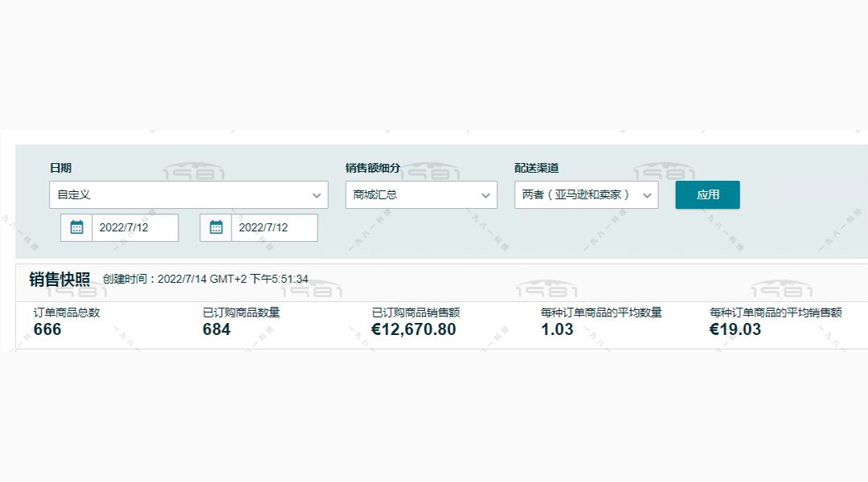Image resolution: width=868 pixels, height=482 pixels.
Task: Select 已订购商品数量 value 684
Action: pyautogui.click(x=216, y=329)
